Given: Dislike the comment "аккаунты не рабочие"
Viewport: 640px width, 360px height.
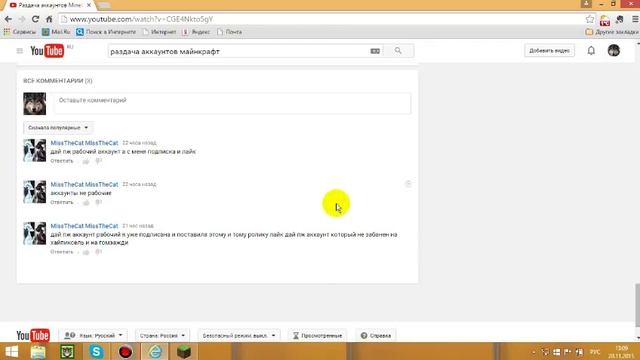Looking at the screenshot, I should (98, 202).
